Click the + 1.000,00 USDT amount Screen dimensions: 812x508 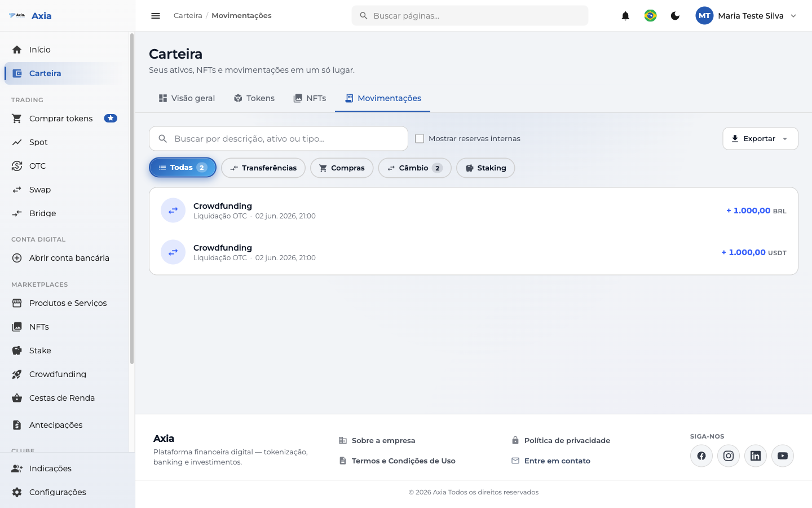click(x=754, y=252)
